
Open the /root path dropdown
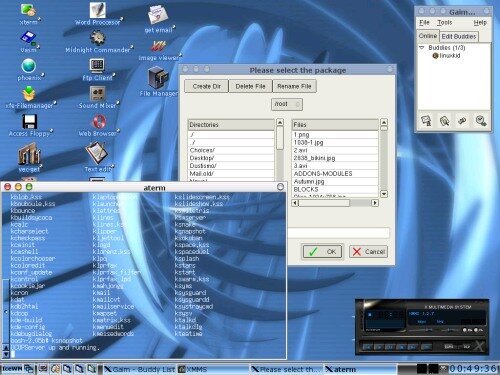287,104
